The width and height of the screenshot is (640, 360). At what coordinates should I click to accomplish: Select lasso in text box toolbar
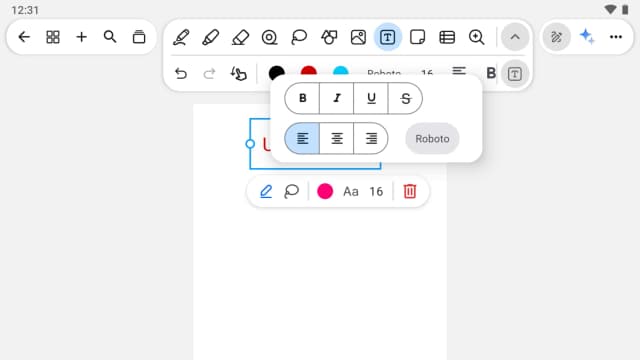[291, 191]
